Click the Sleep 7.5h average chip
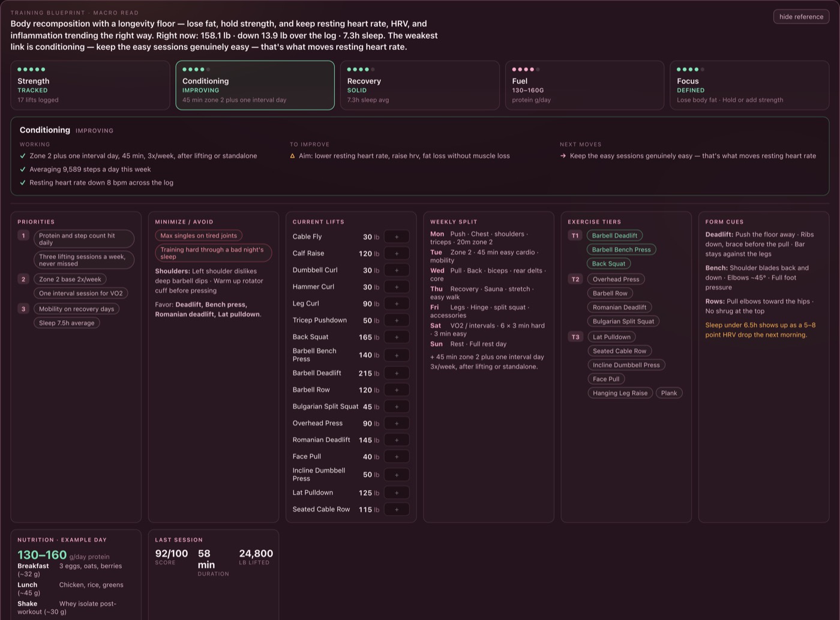Screen dimensions: 840x620 pyautogui.click(x=67, y=323)
